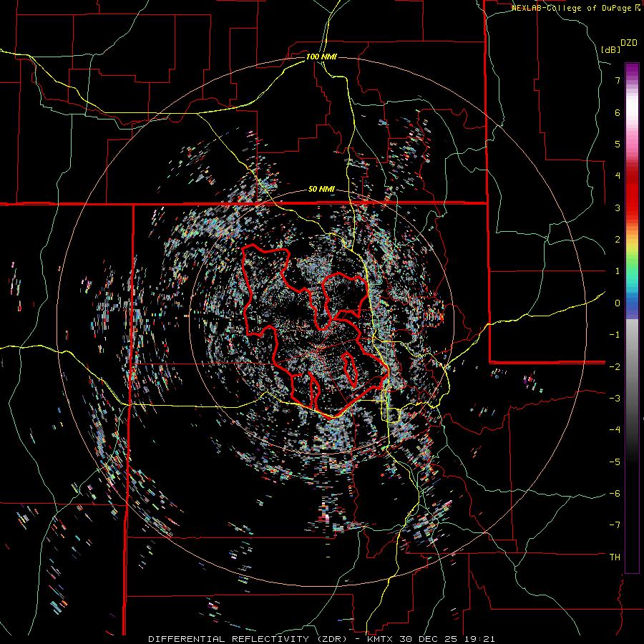This screenshot has height=644, width=644.
Task: Click the "TH" threshold label on scale
Action: (x=615, y=557)
